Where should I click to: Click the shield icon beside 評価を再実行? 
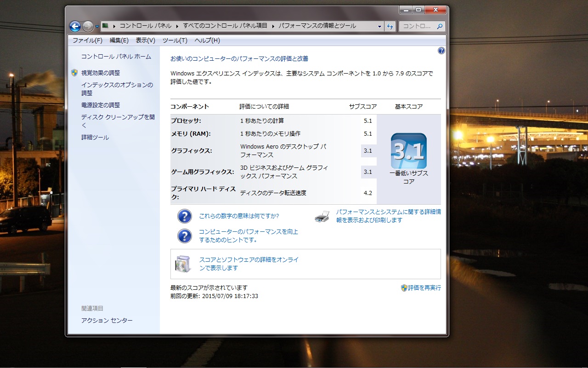(x=404, y=288)
